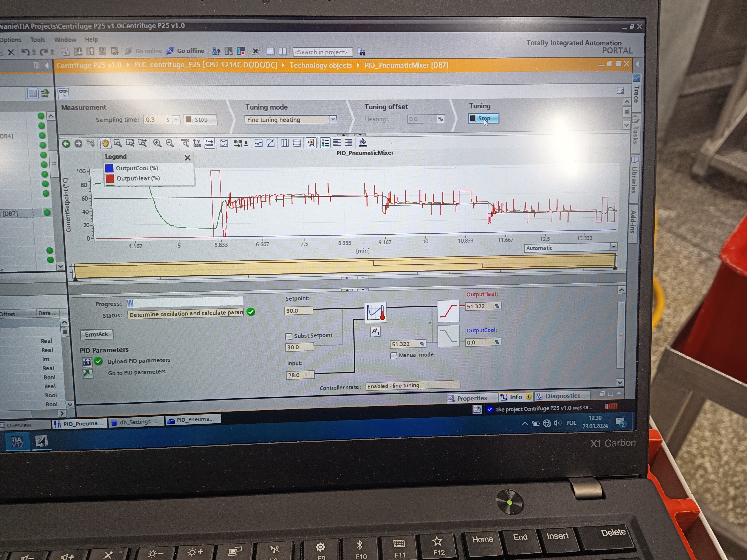Screen dimensions: 747x560
Task: Click the Setpoint value field showing 30.0
Action: point(299,311)
